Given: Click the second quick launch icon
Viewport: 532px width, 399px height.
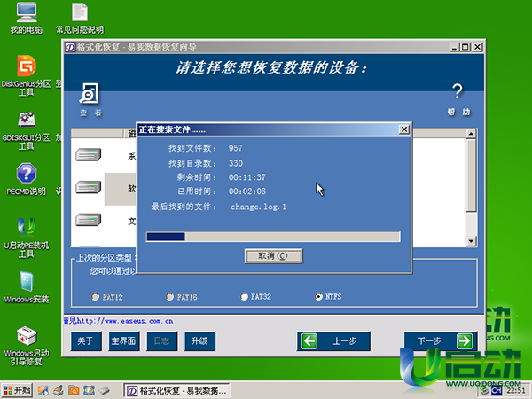Looking at the screenshot, I should point(59,390).
